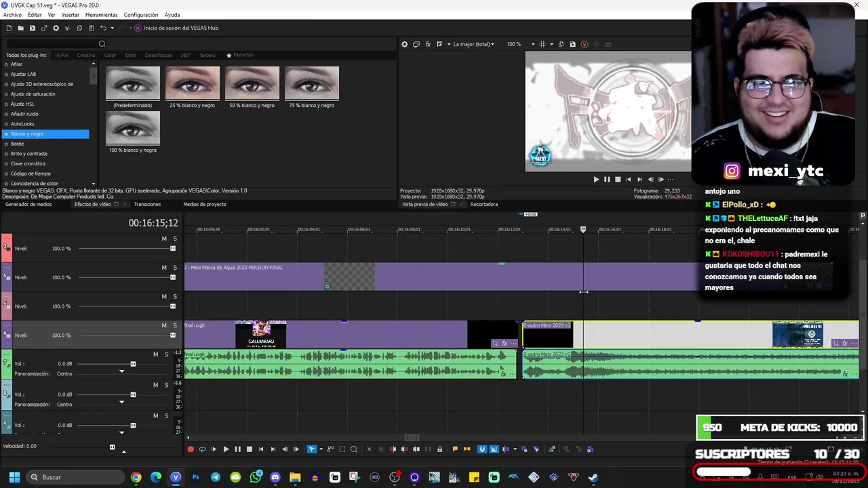Mute video track 6 with M button

[164, 325]
